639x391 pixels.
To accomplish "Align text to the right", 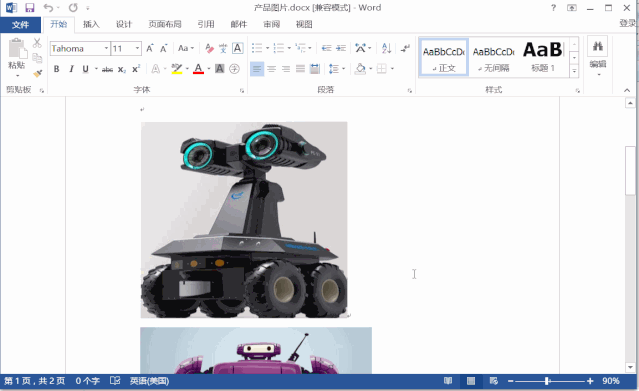I will (x=286, y=69).
